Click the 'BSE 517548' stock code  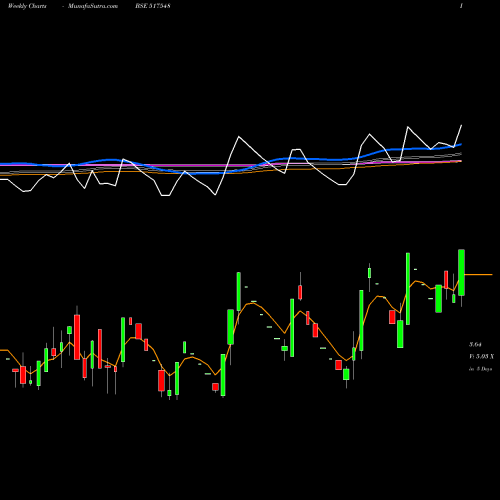tap(153, 6)
